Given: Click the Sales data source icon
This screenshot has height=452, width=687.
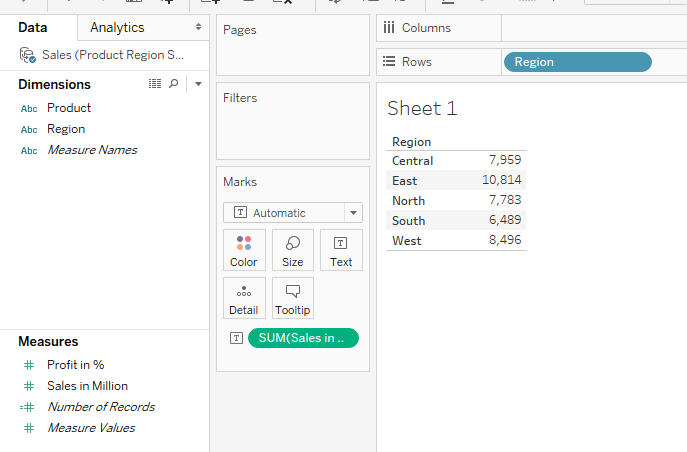Looking at the screenshot, I should (28, 56).
